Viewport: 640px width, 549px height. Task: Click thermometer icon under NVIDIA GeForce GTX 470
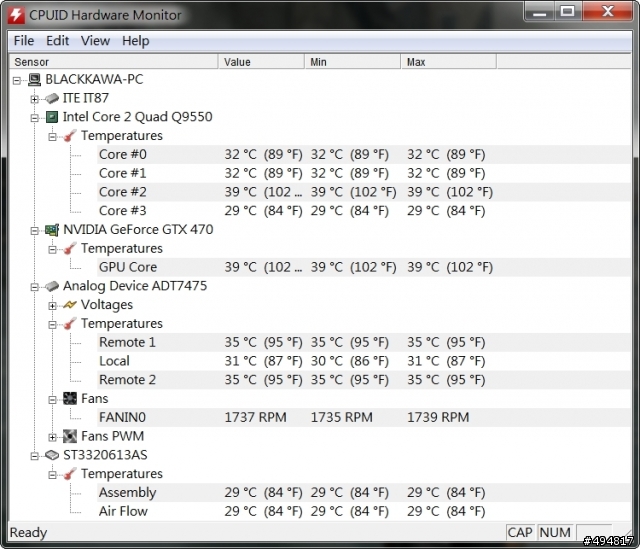coord(70,249)
